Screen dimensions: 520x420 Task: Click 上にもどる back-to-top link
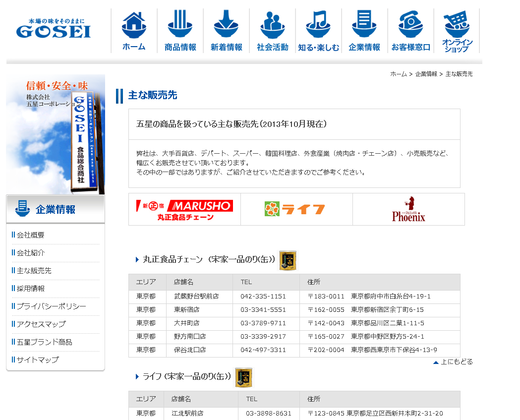[456, 362]
